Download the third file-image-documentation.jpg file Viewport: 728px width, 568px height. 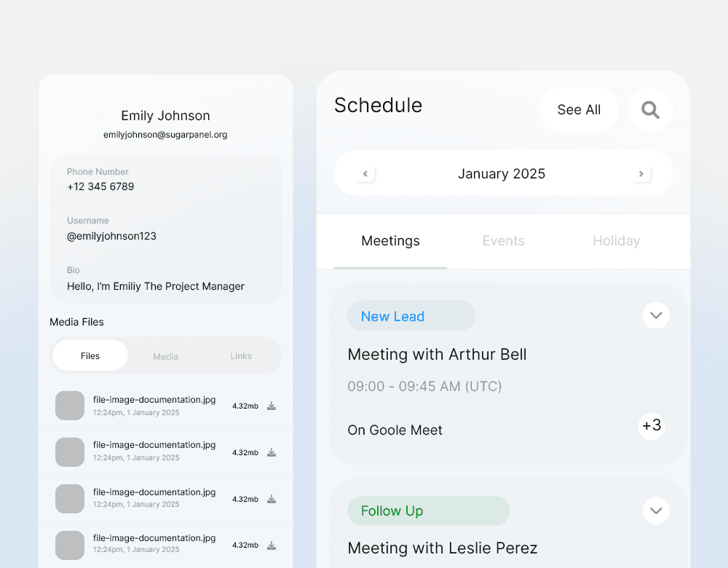[272, 499]
